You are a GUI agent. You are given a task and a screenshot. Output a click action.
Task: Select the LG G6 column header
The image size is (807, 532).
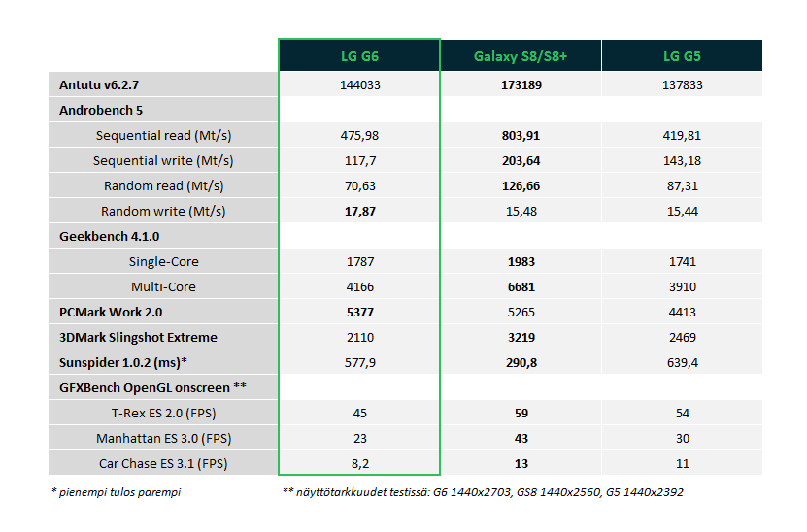pyautogui.click(x=359, y=55)
